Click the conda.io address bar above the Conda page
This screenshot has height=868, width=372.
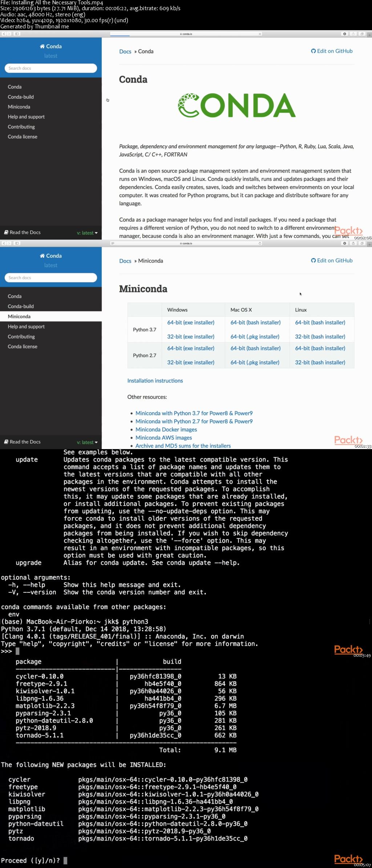[x=186, y=34]
